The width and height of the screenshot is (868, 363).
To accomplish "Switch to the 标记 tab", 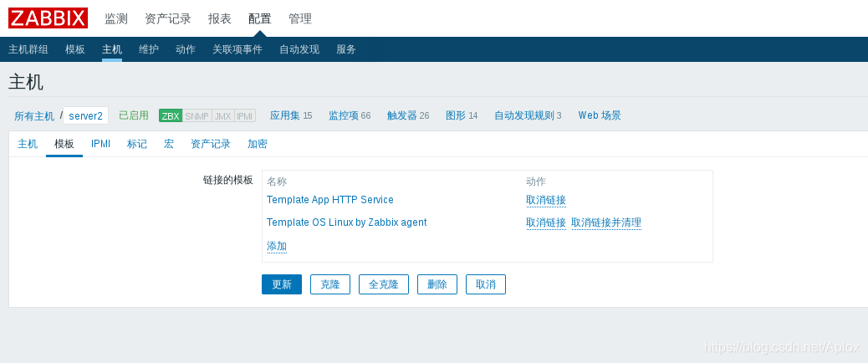I will click(x=137, y=144).
